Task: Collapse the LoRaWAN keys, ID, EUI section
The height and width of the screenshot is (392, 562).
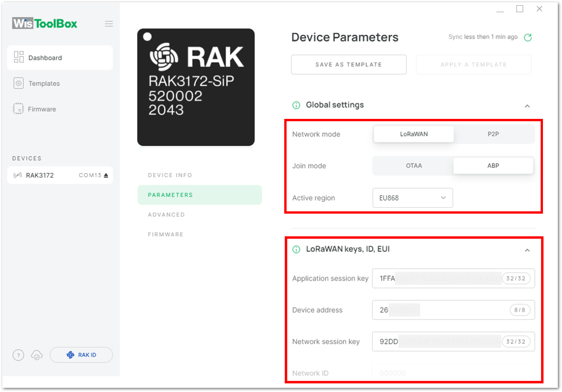Action: pos(527,250)
